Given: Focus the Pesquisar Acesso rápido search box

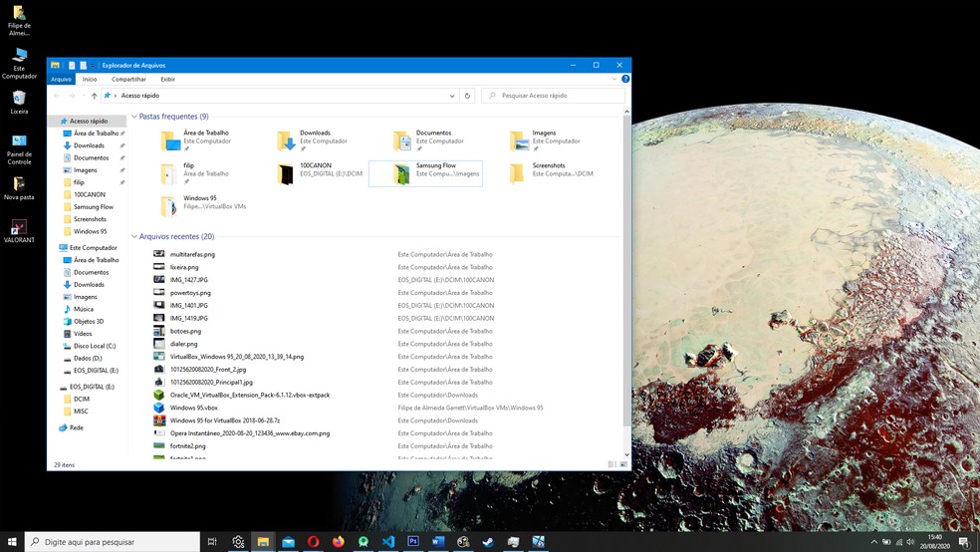Looking at the screenshot, I should (553, 96).
